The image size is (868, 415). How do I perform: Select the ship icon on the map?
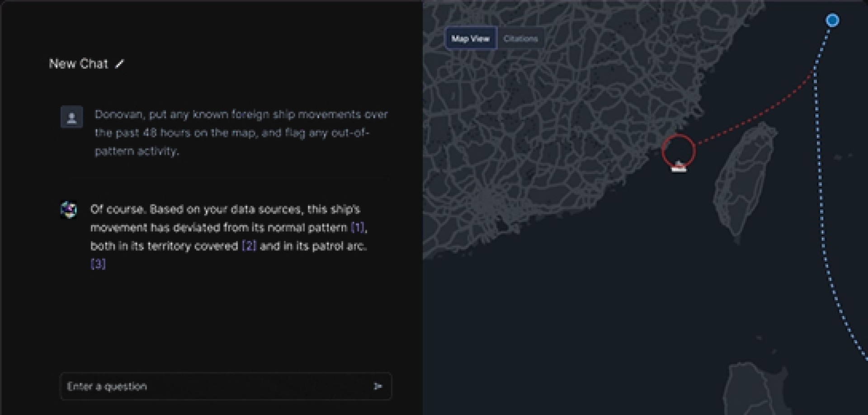(x=679, y=167)
